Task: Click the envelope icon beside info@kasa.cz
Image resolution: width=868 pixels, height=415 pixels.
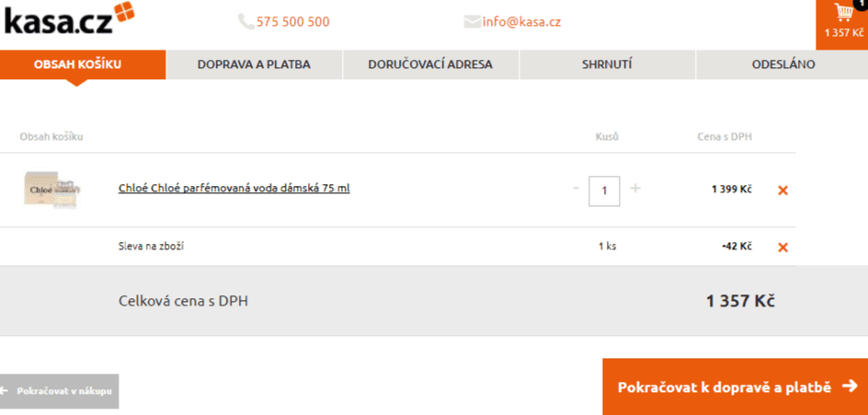Action: (472, 21)
